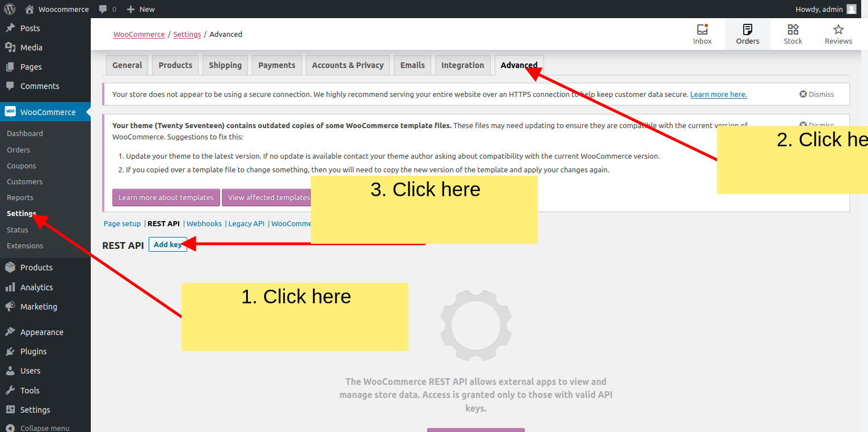The image size is (868, 432).
Task: Click the Collapse menu arrow icon
Action: click(10, 428)
